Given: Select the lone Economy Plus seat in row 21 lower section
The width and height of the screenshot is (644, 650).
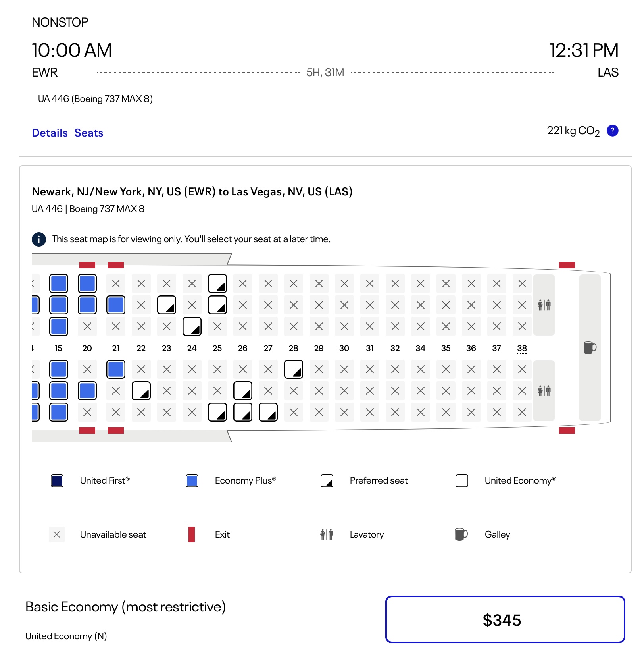Looking at the screenshot, I should point(116,369).
